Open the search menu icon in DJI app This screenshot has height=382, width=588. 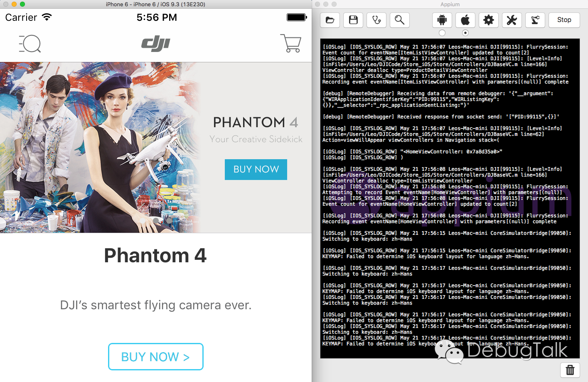coord(30,44)
